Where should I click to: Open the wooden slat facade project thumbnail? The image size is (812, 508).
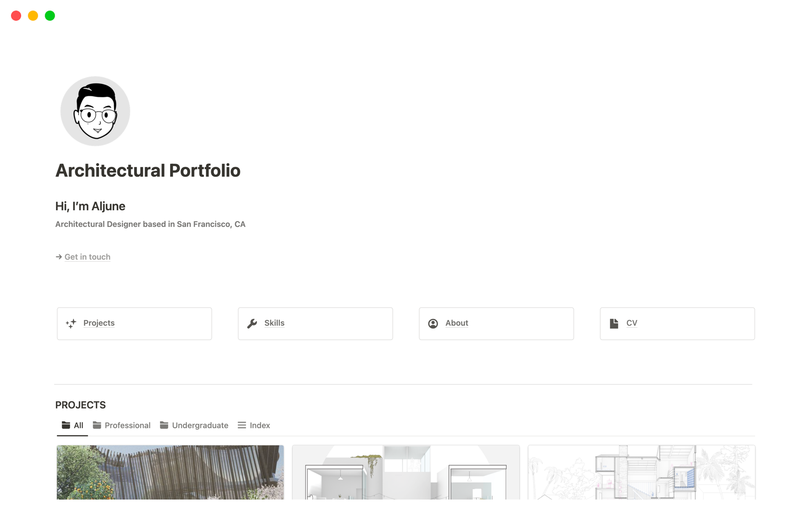point(170,472)
